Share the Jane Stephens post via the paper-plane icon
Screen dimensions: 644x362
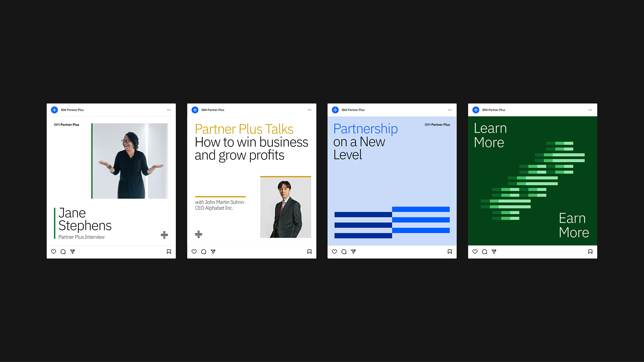click(72, 252)
